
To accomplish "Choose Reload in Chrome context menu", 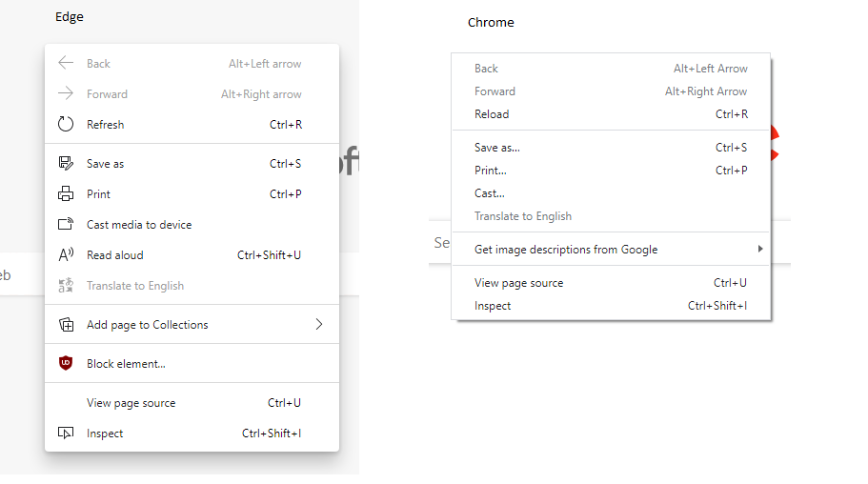I will (x=492, y=114).
